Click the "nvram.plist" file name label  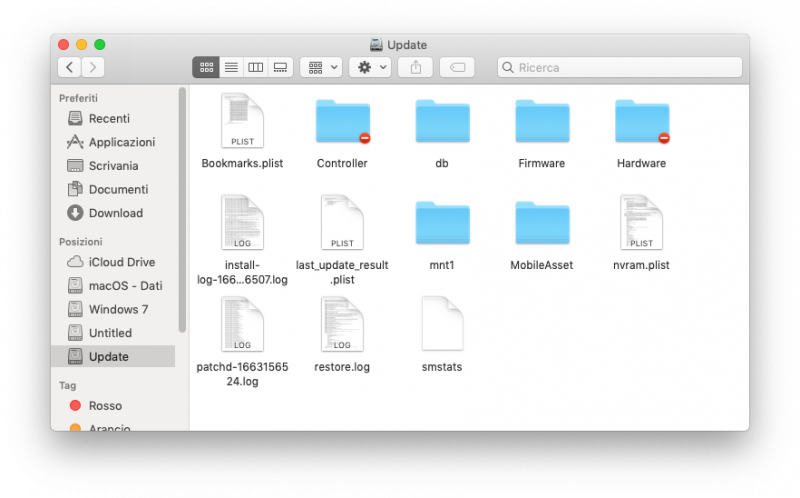tap(641, 265)
